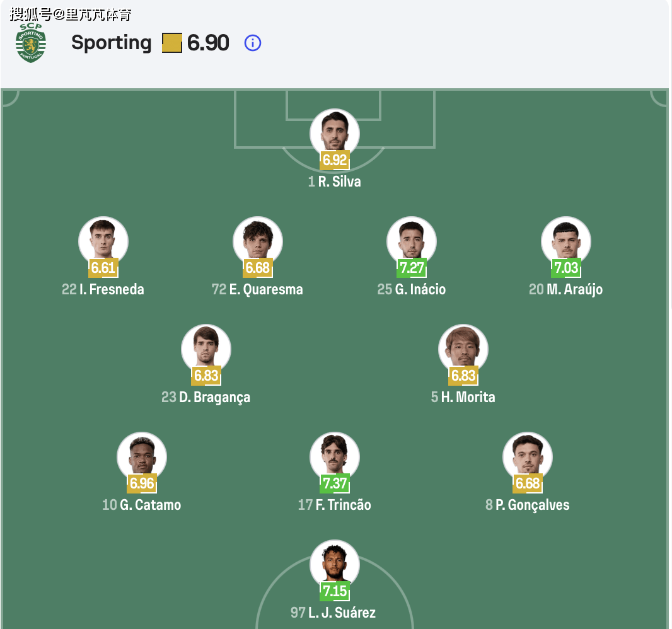Viewport: 672px width, 629px height.
Task: Click the 6.96 rating badge
Action: coord(142,483)
